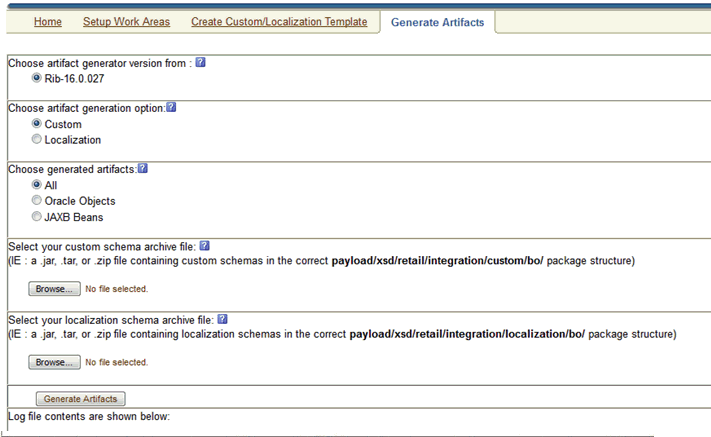Open help icon for artifact generation option
Screen dimensions: 711x437
click(x=171, y=107)
